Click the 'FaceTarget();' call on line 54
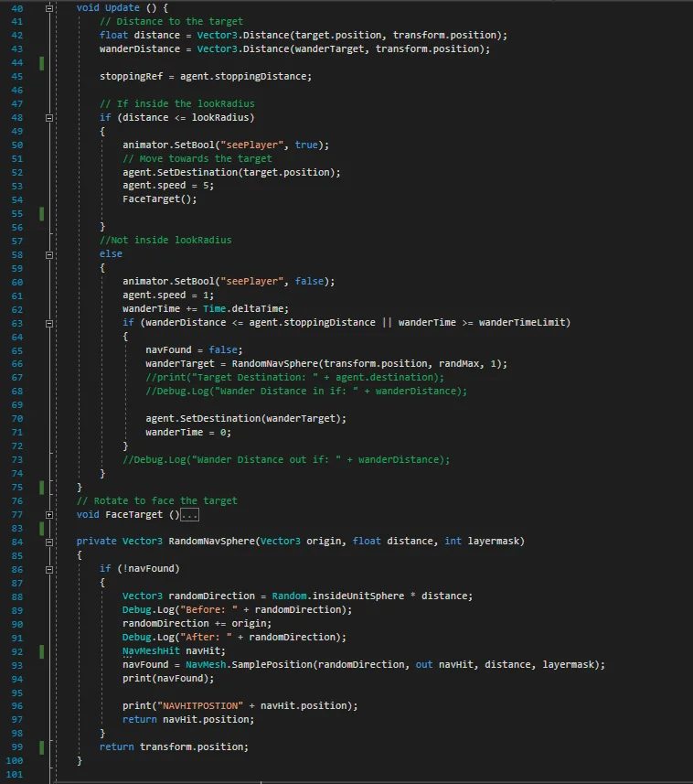This screenshot has height=784, width=693. point(160,199)
